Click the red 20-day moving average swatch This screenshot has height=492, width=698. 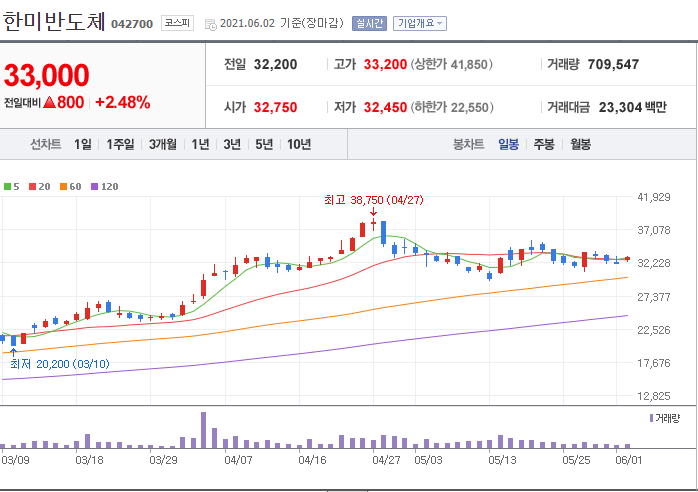pos(32,187)
